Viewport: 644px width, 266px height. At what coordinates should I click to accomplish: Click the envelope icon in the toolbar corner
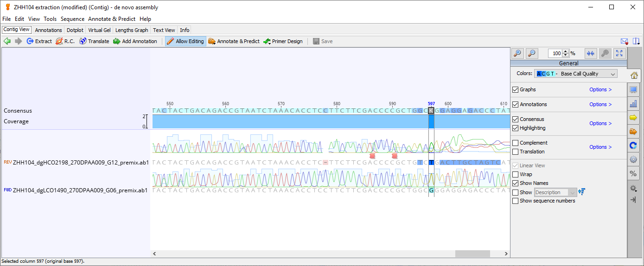click(624, 41)
